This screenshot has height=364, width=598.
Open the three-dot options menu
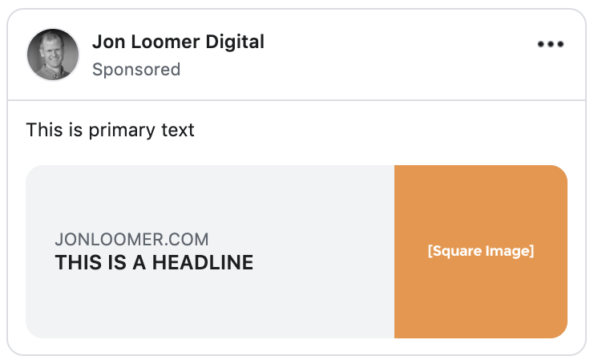(551, 44)
